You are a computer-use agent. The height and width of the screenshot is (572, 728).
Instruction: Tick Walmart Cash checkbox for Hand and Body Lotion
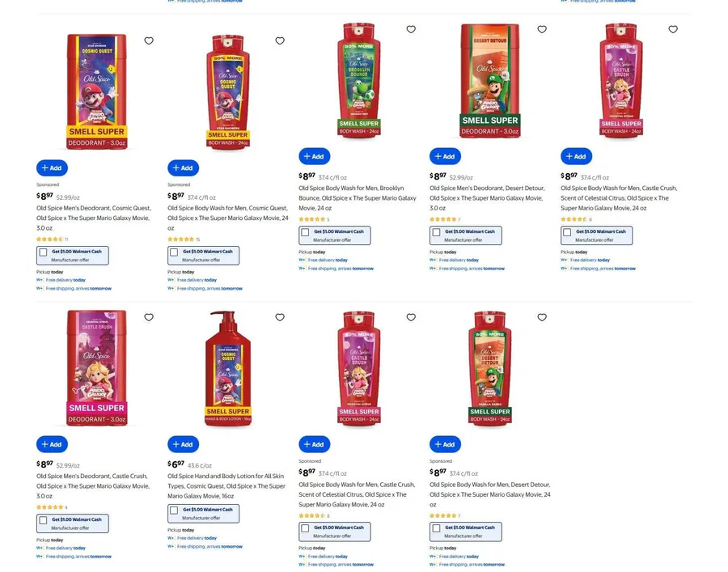click(x=175, y=511)
